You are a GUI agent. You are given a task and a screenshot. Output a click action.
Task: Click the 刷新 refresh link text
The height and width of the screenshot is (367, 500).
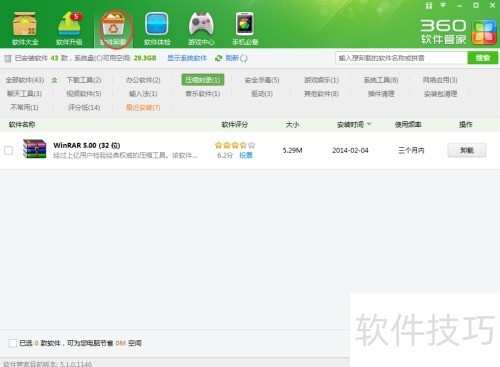(x=232, y=58)
